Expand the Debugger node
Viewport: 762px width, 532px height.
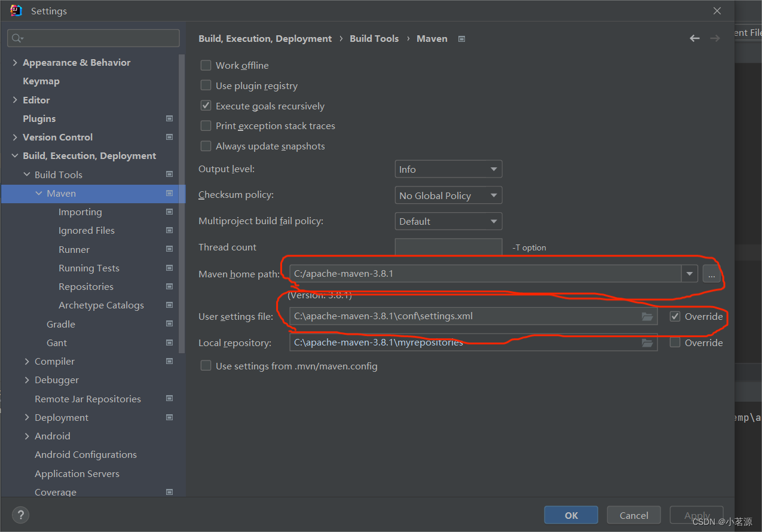27,380
